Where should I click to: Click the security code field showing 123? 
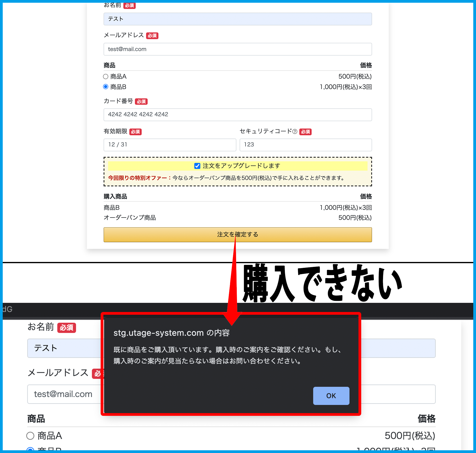point(305,145)
